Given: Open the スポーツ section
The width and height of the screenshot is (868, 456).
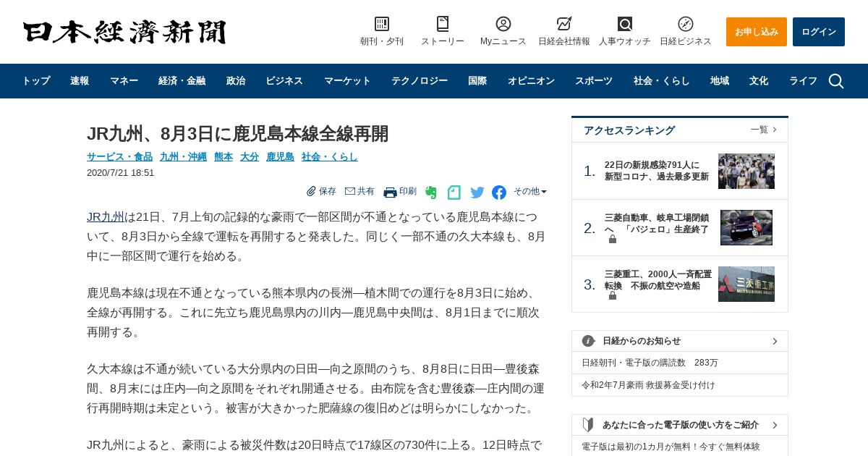Looking at the screenshot, I should (594, 81).
